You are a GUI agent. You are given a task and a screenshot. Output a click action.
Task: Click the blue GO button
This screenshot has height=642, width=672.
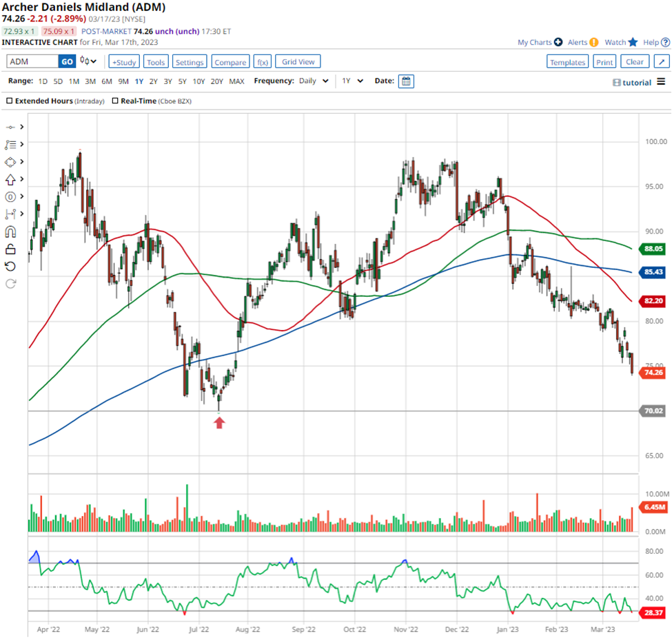[67, 62]
